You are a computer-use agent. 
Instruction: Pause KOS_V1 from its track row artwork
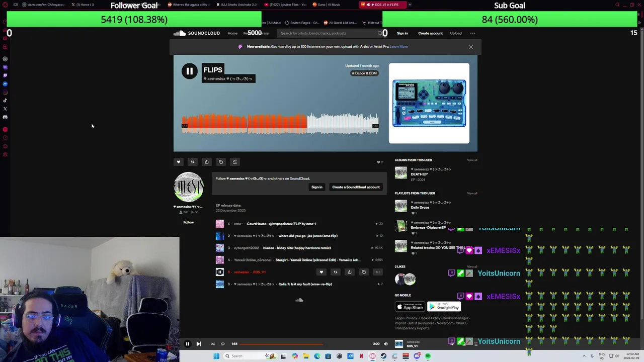(x=220, y=272)
